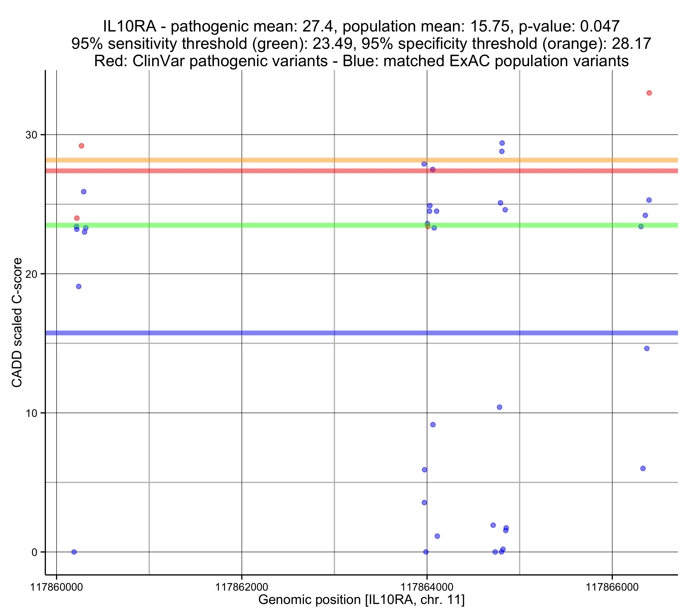Click the blue point just above score 10
The width and height of the screenshot is (694, 616).
tap(499, 407)
